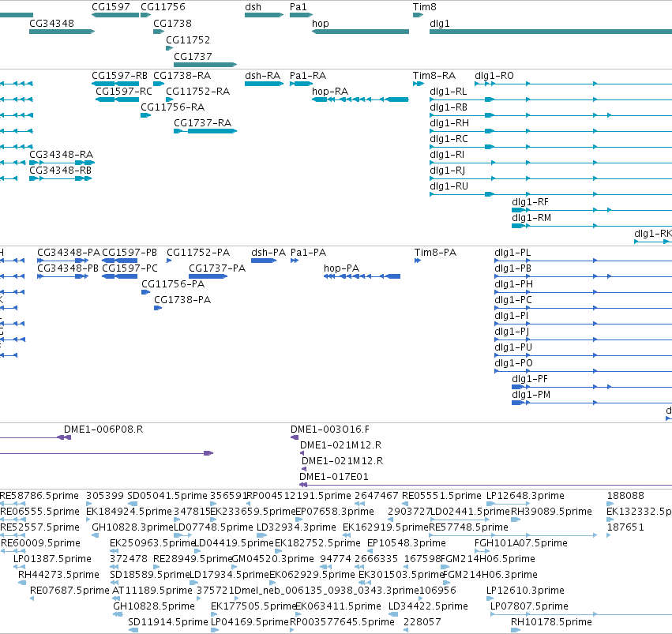Open the dsh gene feature label
672x634 pixels.
pos(253,7)
